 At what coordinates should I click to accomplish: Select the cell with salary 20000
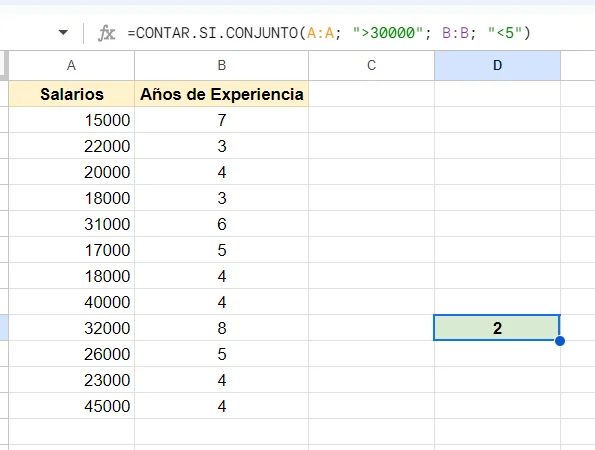tap(71, 172)
